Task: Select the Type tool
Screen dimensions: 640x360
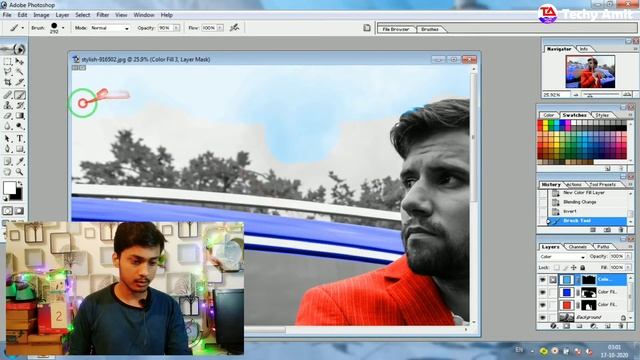Action: point(19,139)
